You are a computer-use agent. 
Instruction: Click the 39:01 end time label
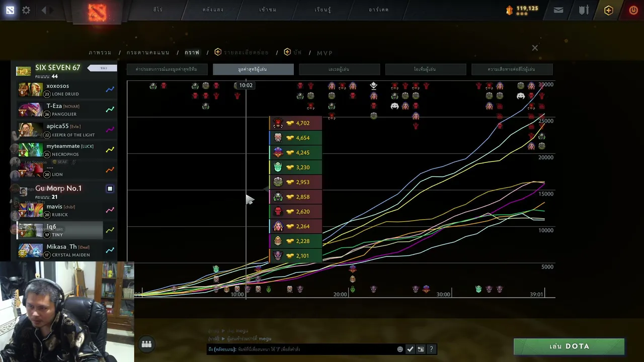[537, 294]
